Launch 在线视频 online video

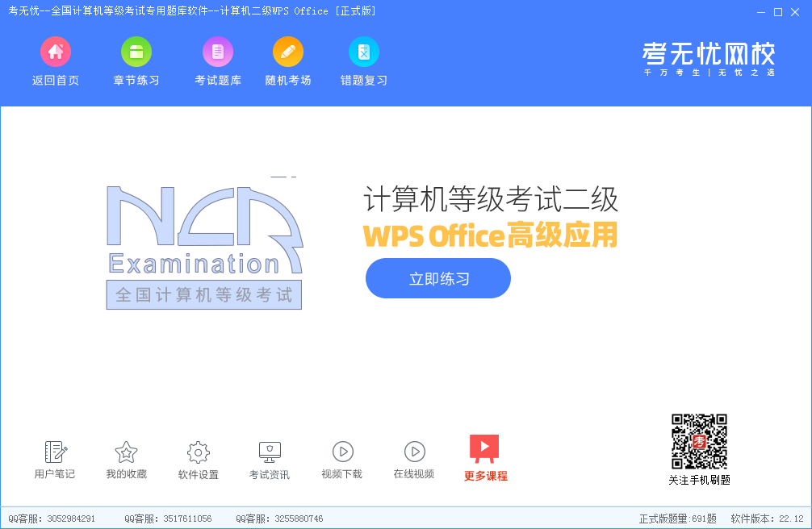[414, 452]
